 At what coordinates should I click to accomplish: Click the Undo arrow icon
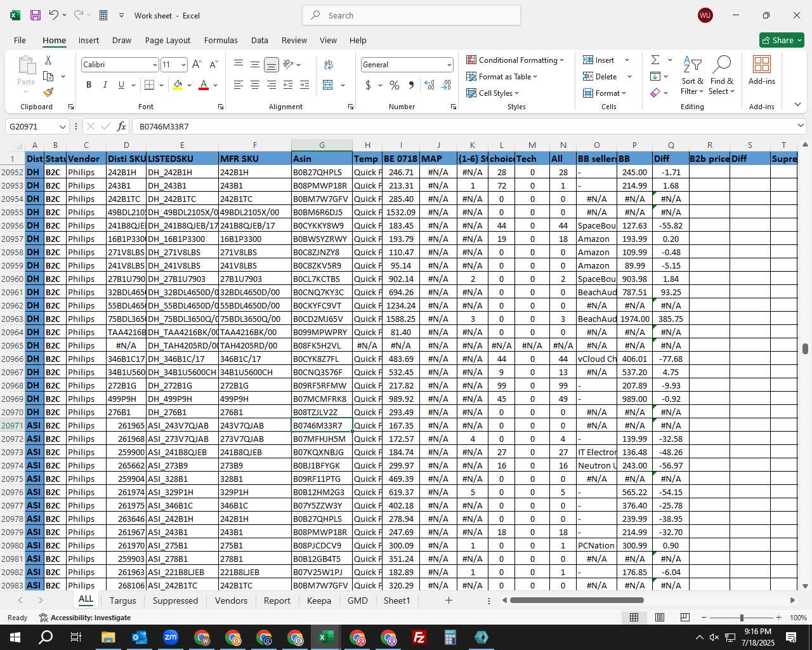pyautogui.click(x=54, y=15)
